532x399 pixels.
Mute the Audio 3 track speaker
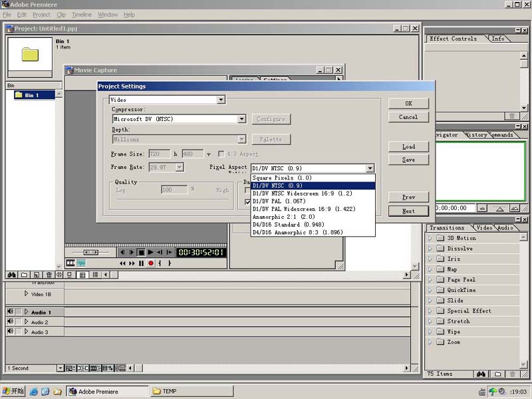[x=10, y=331]
